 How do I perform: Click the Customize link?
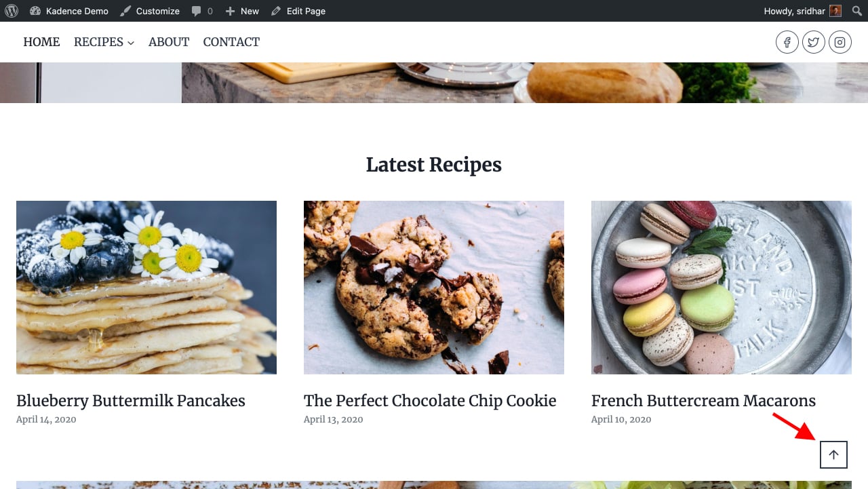click(x=150, y=11)
